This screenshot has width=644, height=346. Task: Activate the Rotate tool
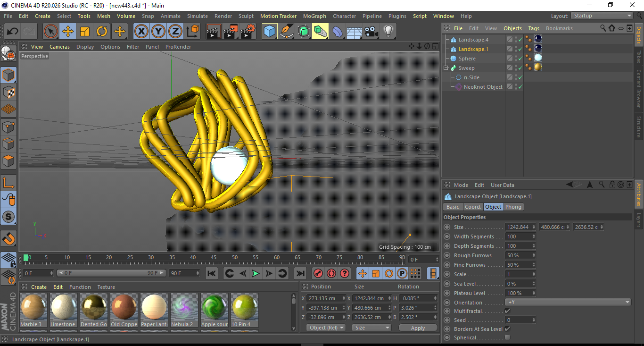pos(102,32)
